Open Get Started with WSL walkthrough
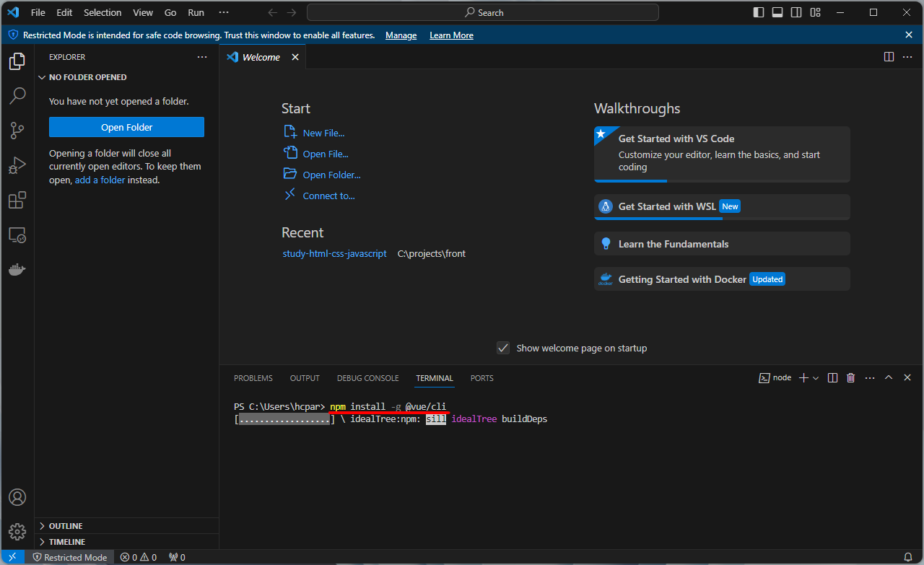Viewport: 924px width, 565px height. 722,206
